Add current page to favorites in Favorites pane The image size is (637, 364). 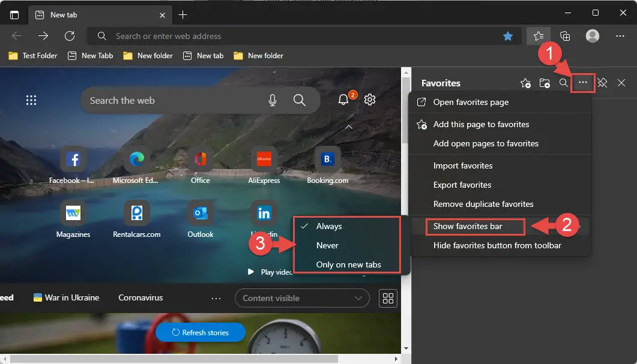(x=525, y=83)
